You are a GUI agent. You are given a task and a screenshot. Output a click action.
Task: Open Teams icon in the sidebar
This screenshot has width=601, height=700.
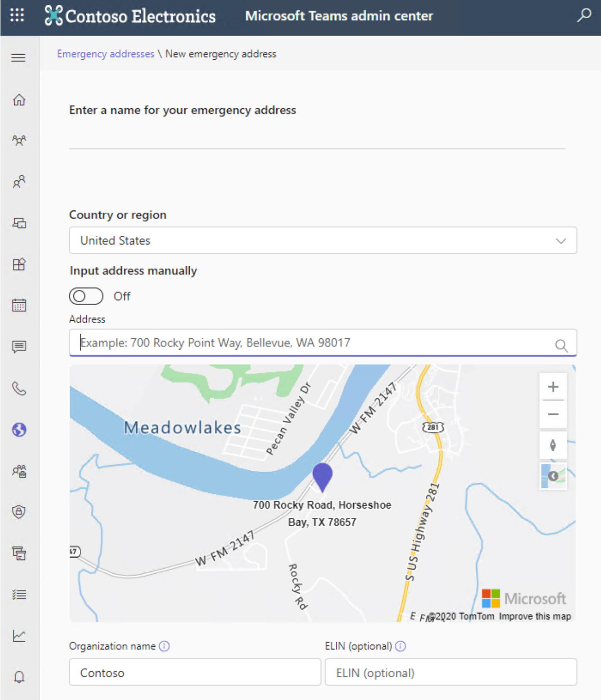(19, 140)
